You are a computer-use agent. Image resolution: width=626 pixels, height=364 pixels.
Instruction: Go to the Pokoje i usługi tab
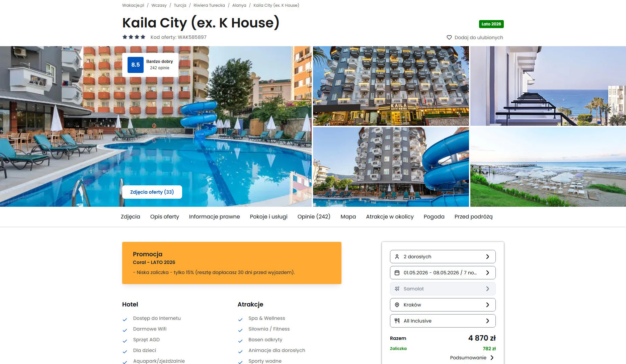269,217
